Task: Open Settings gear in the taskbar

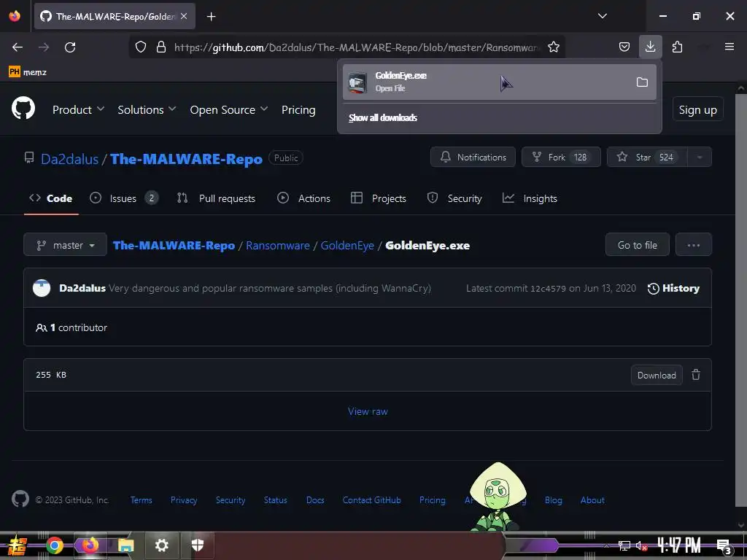Action: 161,545
